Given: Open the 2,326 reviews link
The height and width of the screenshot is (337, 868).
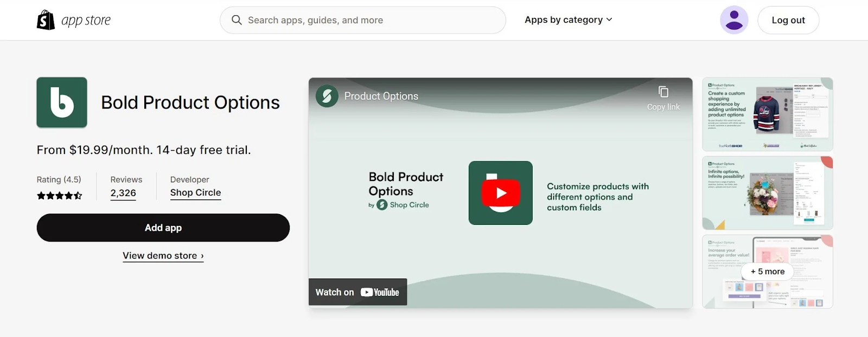Looking at the screenshot, I should (123, 193).
